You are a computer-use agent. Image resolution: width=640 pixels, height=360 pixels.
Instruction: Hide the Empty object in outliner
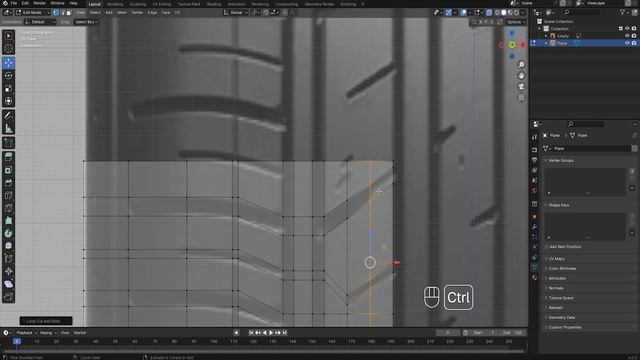pyautogui.click(x=627, y=36)
